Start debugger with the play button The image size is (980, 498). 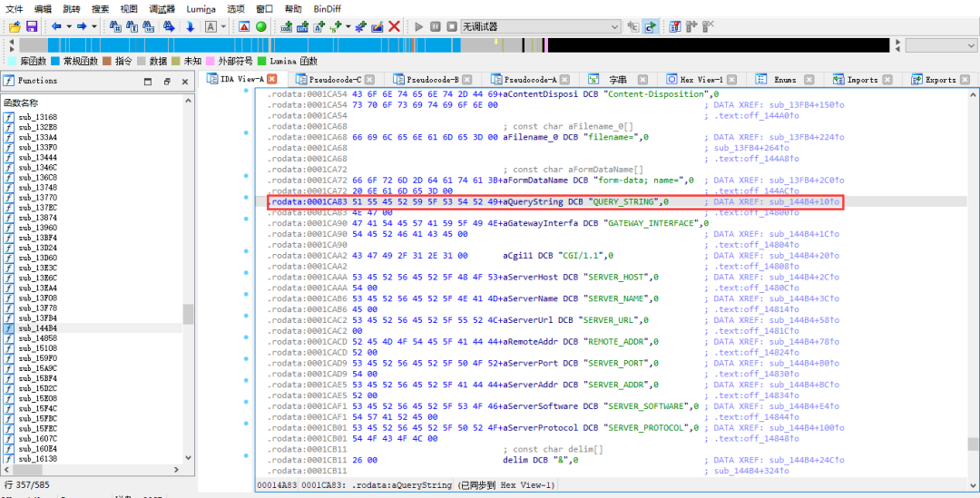(419, 27)
